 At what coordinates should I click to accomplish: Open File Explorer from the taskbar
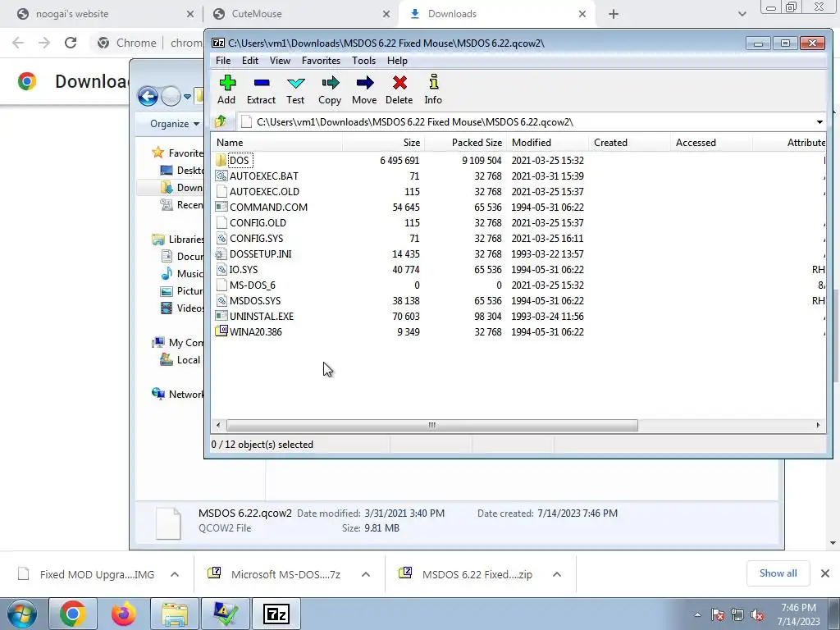(x=175, y=614)
